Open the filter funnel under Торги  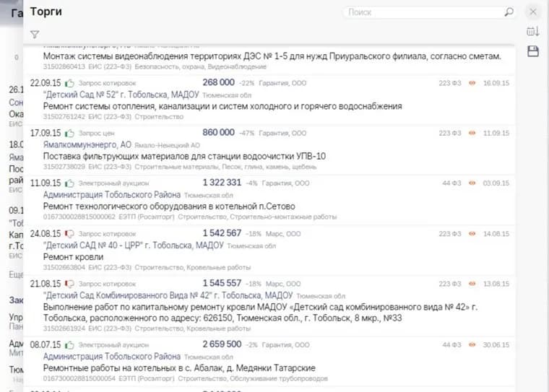(x=35, y=34)
